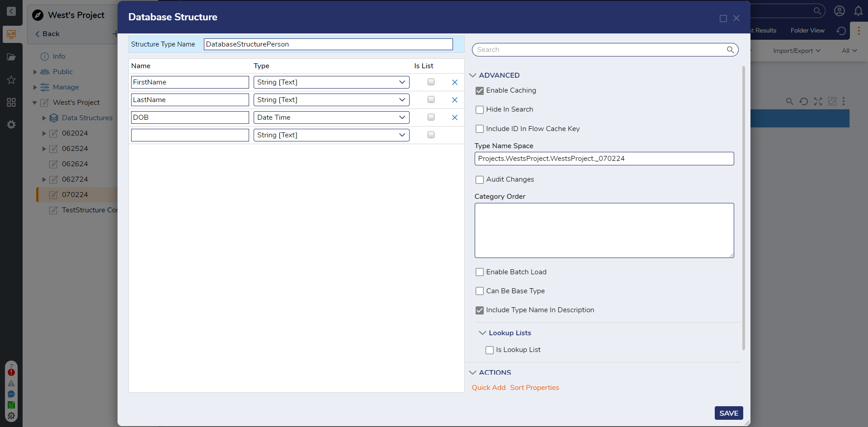Open the orange vertical dots menu

point(859,31)
